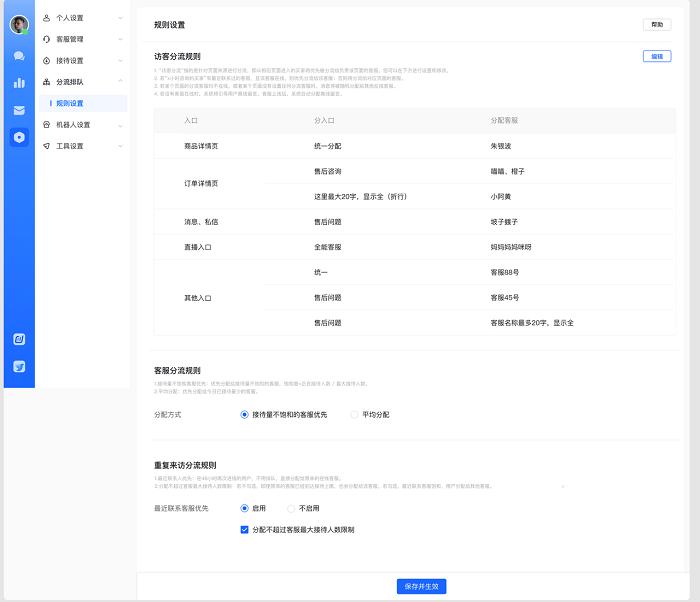This screenshot has width=700, height=602.
Task: Click the 帮助 button at top right
Action: click(x=656, y=24)
